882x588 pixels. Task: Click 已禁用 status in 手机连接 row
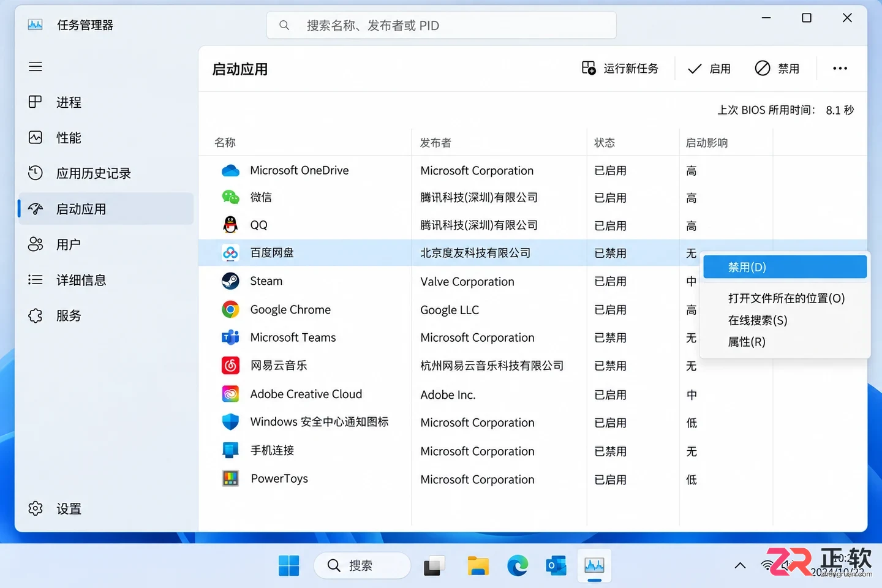pyautogui.click(x=611, y=451)
